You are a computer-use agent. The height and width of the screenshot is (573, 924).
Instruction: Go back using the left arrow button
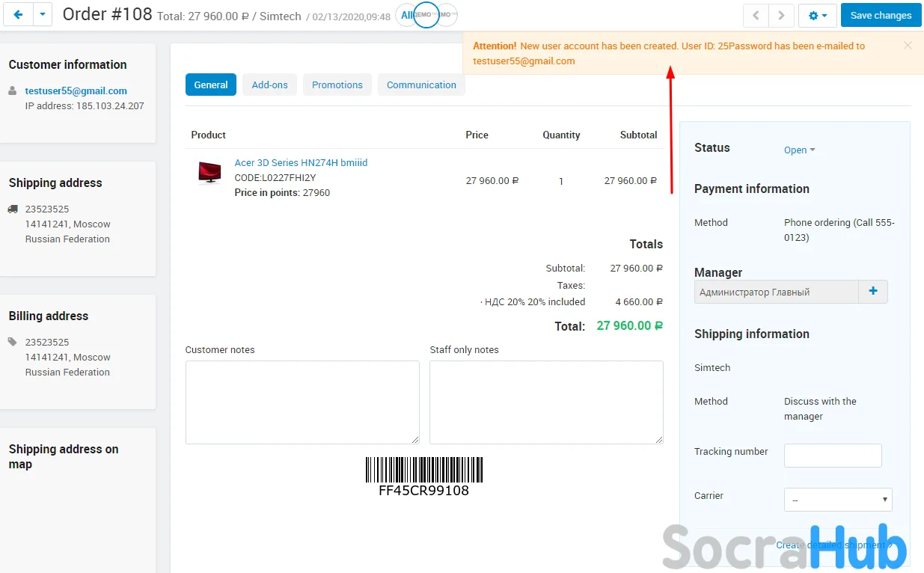click(19, 14)
